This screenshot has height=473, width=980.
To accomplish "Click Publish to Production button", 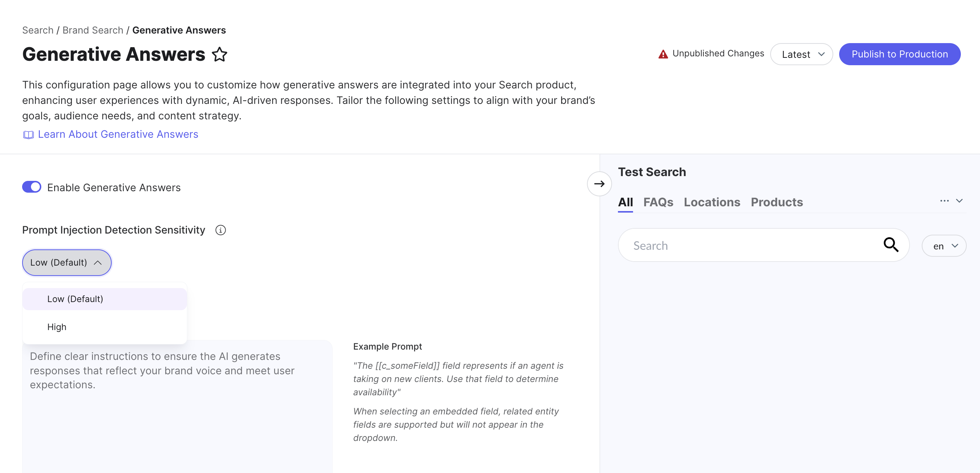I will click(x=899, y=55).
